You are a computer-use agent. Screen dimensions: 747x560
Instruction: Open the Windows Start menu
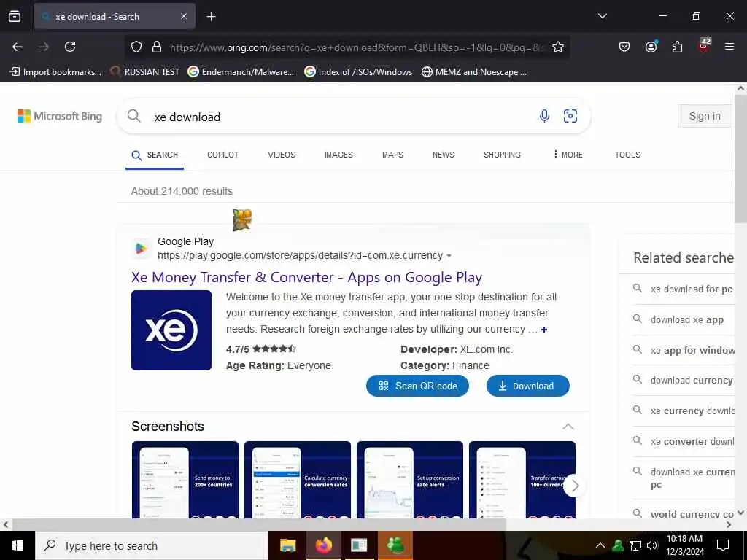point(18,545)
